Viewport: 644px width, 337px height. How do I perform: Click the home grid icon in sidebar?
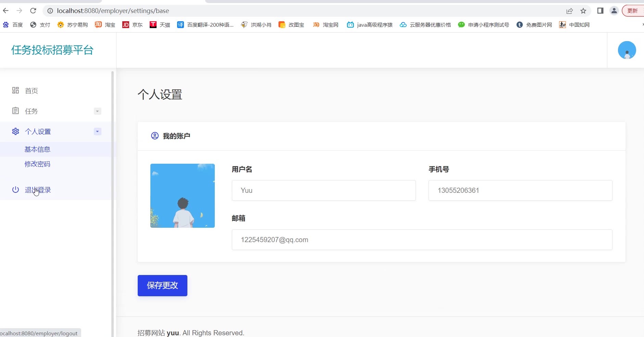coord(15,90)
